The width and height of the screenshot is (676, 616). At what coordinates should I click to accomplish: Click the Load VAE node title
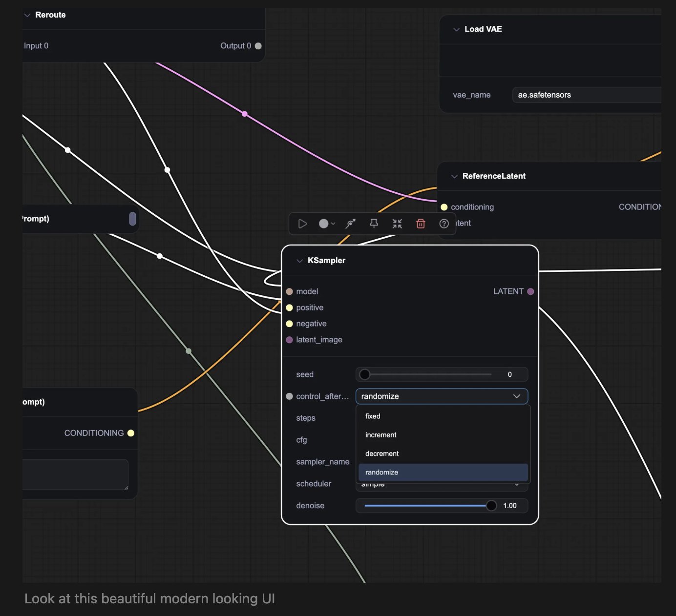(x=483, y=29)
